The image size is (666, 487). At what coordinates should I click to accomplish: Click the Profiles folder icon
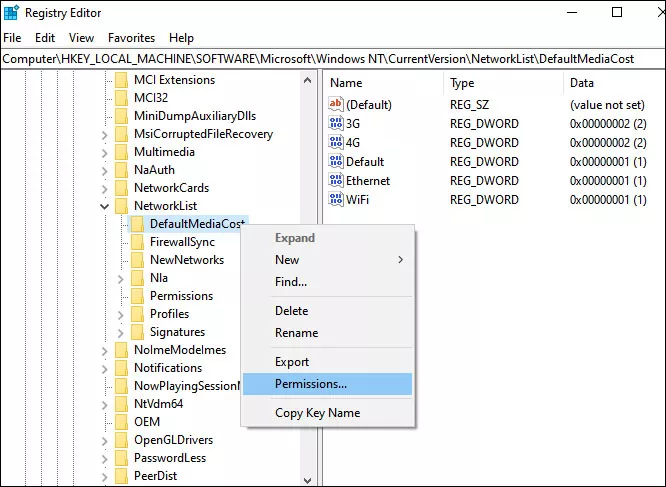point(138,314)
